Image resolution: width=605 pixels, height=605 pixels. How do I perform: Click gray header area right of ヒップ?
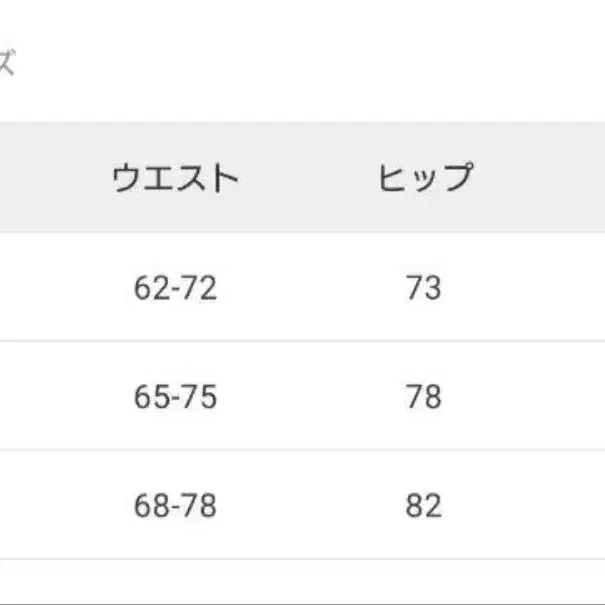550,179
